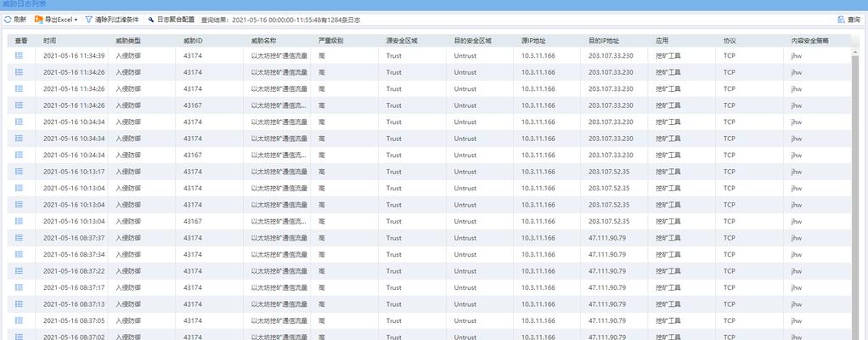Click Untrust in the 11:34:39 row
868x340 pixels.
(x=465, y=56)
